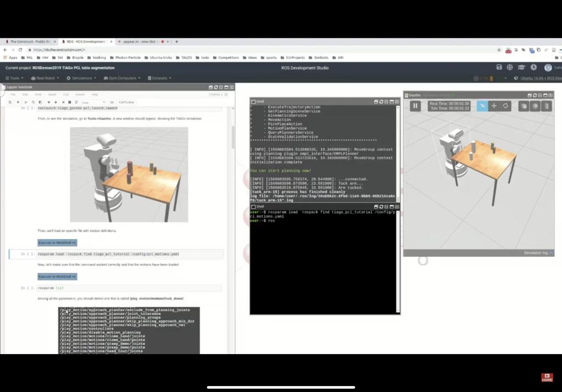562x392 pixels.
Task: Insert a sphere shape in Gazebo
Action: point(535,106)
